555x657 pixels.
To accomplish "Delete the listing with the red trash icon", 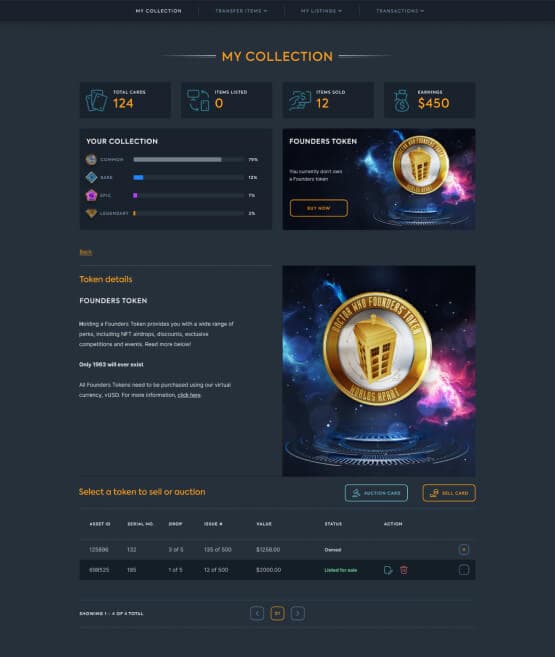I will (404, 570).
